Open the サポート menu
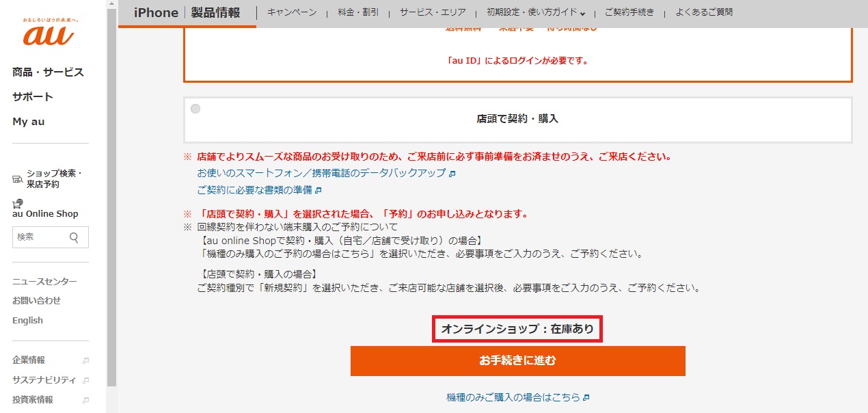Image resolution: width=868 pixels, height=413 pixels. tap(33, 97)
